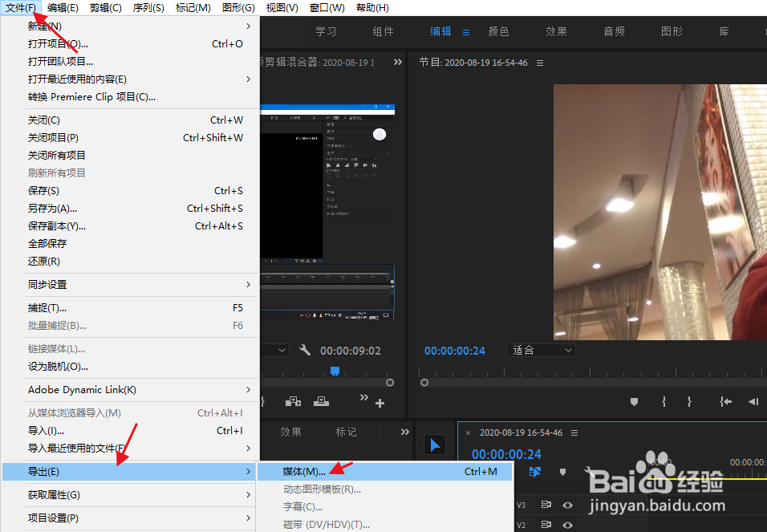
Task: Switch to the 编辑 workspace
Action: pos(440,32)
